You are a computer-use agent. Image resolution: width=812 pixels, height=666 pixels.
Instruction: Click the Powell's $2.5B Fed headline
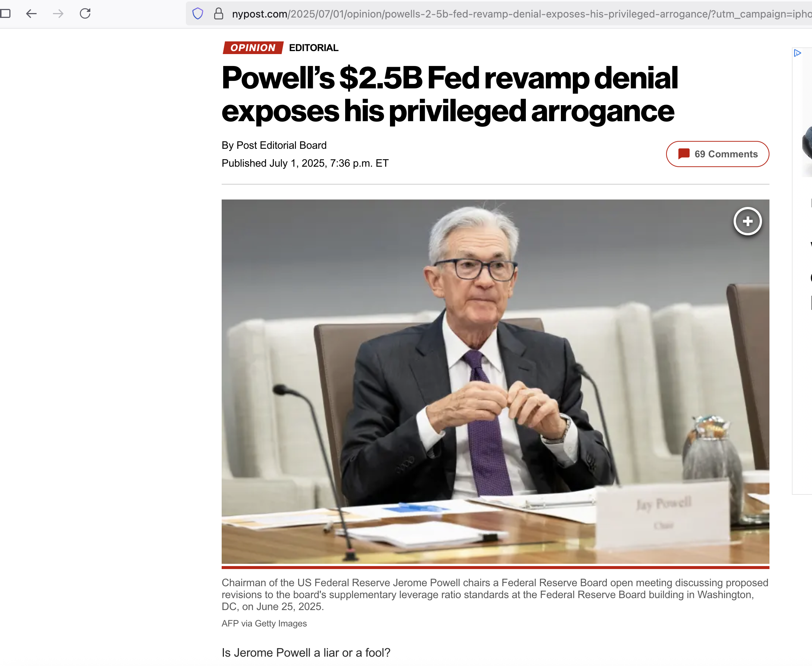point(450,94)
